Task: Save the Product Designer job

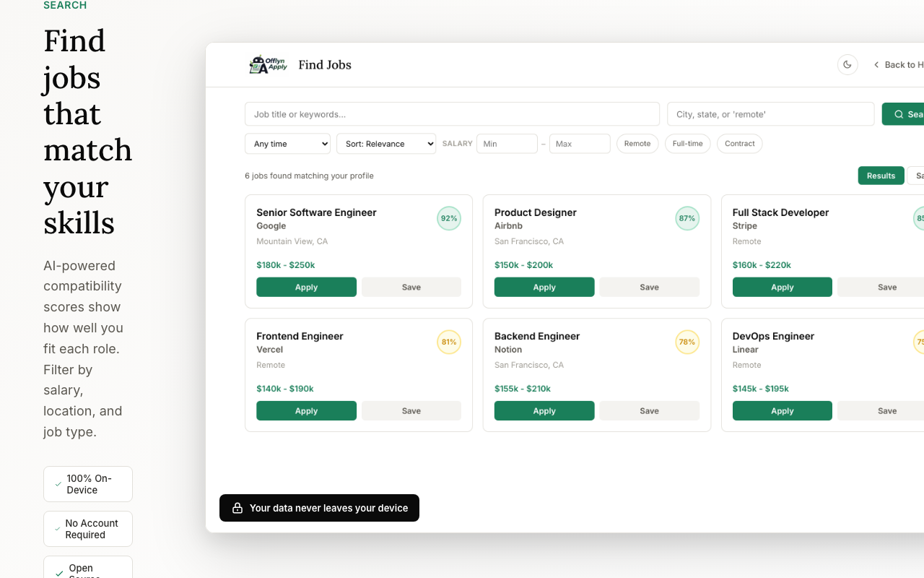Action: tap(650, 287)
